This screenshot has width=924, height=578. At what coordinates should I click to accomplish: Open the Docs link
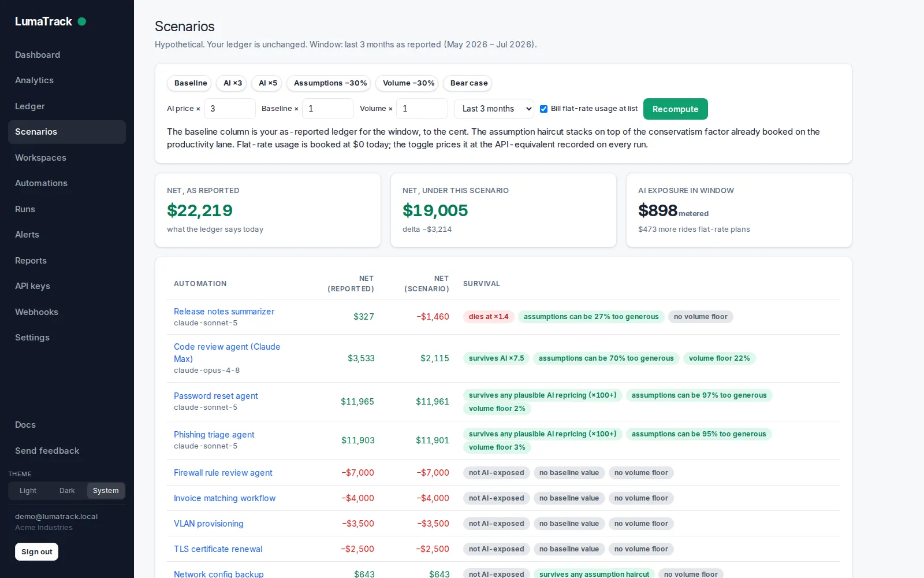[67, 425]
